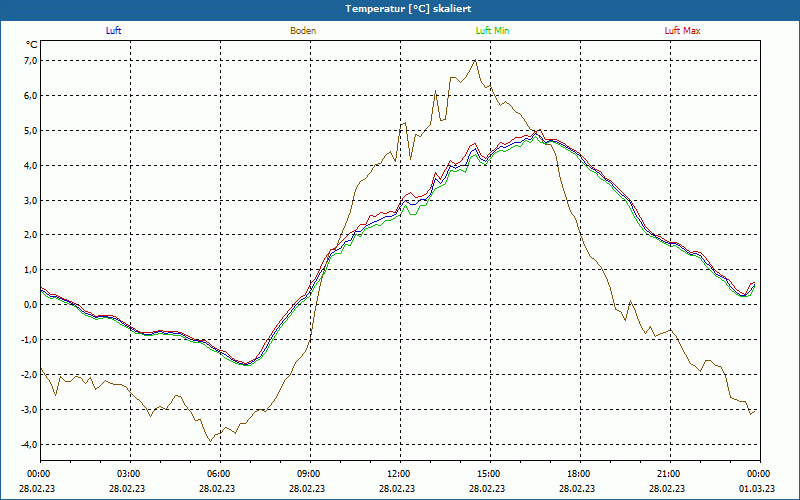Click the 03:00 time axis label
Screen dimensions: 800x500
point(127,474)
